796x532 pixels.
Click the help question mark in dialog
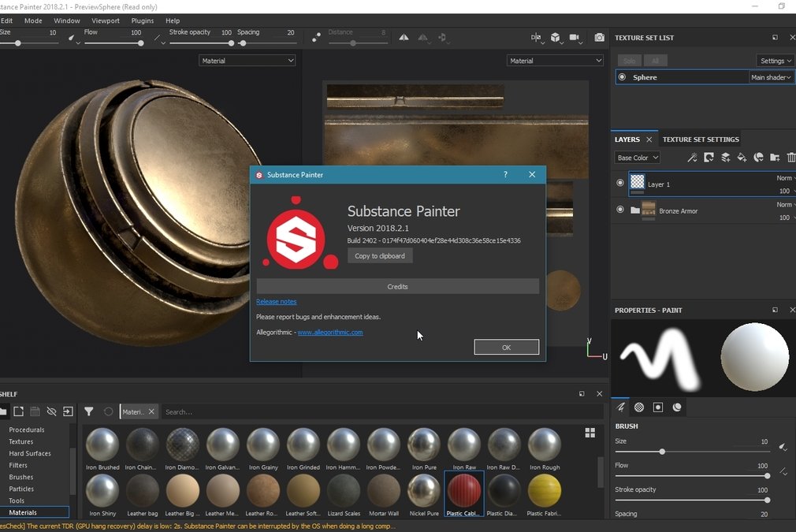(x=505, y=175)
